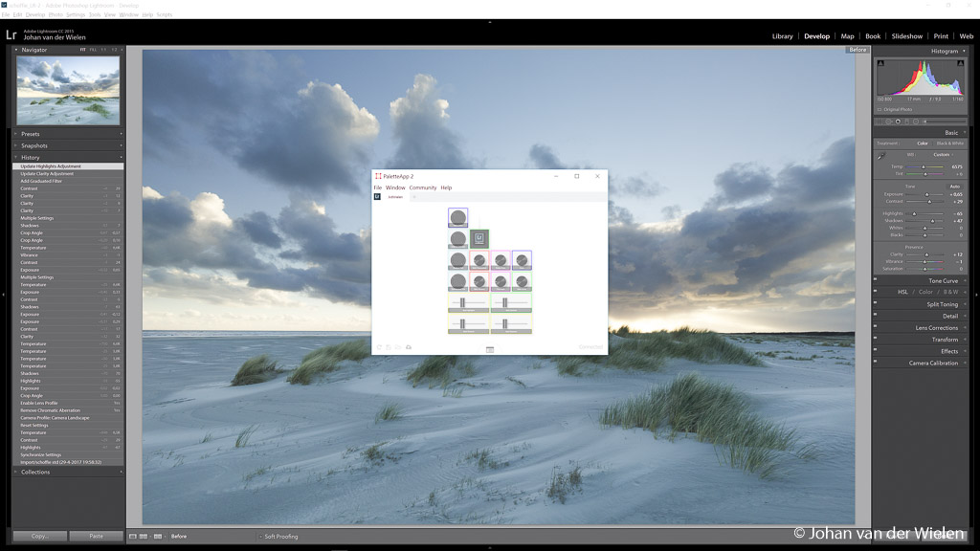The height and width of the screenshot is (551, 980).
Task: Click the Lr identity plate logo
Action: 11,34
